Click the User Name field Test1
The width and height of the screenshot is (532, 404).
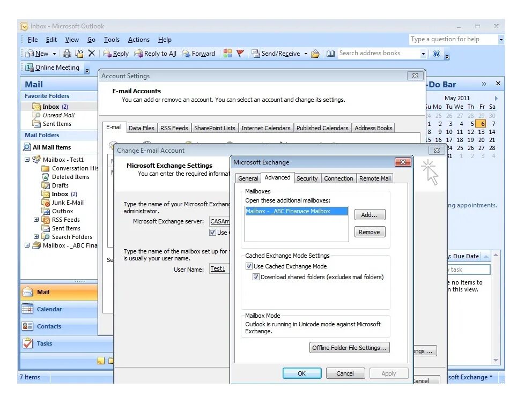click(x=219, y=269)
